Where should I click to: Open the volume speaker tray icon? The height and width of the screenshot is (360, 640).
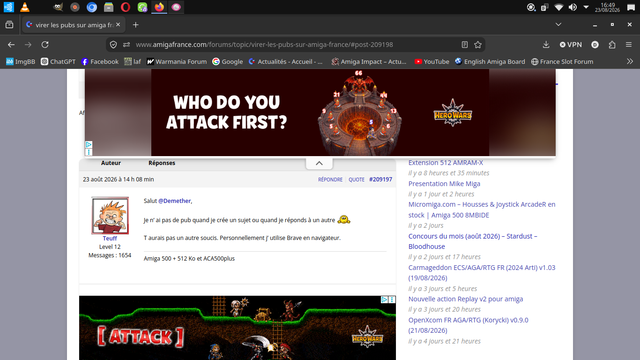click(x=573, y=7)
